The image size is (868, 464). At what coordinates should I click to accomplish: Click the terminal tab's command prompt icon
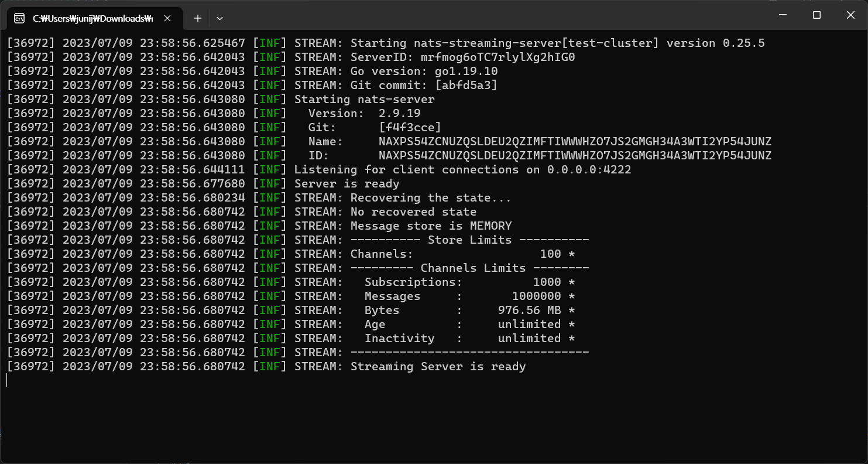click(x=19, y=18)
